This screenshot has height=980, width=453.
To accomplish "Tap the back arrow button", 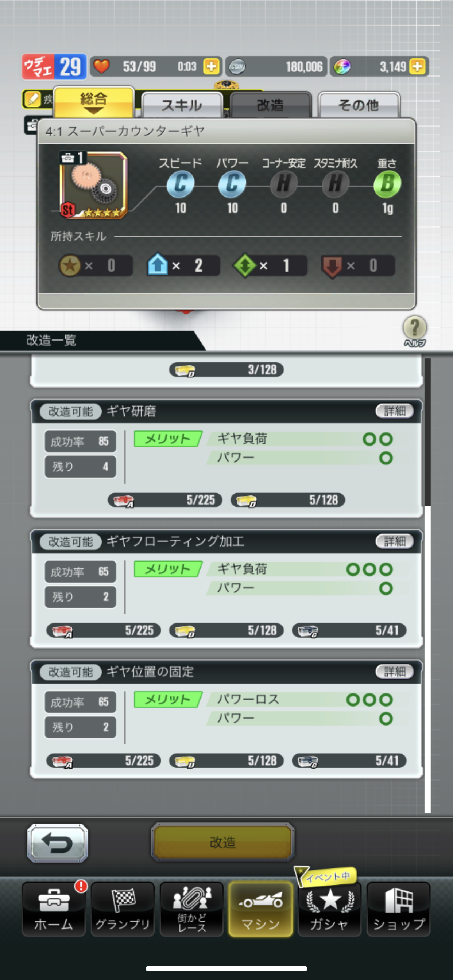I will [x=58, y=843].
